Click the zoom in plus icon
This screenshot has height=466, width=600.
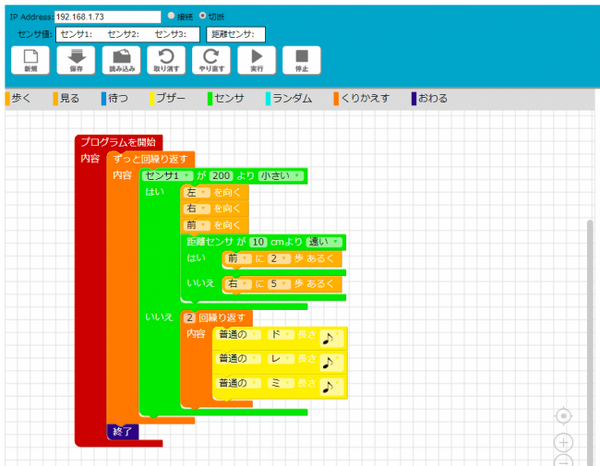[563, 442]
